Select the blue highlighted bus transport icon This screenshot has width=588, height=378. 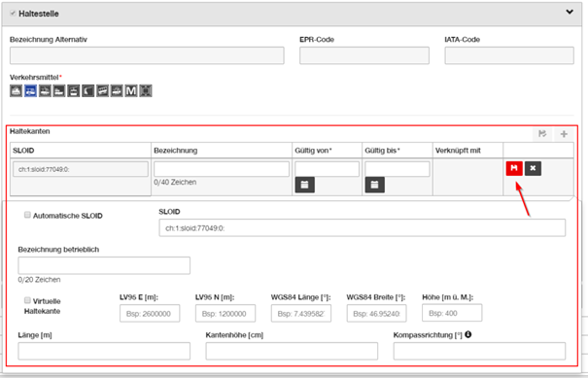[30, 90]
